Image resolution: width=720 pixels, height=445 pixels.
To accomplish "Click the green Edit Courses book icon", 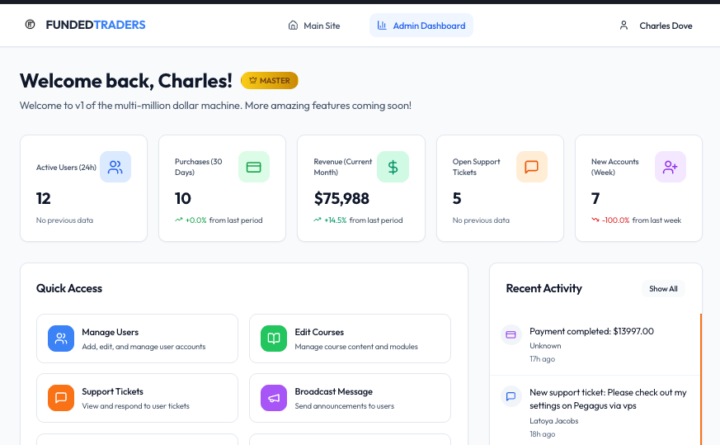I will click(x=274, y=338).
